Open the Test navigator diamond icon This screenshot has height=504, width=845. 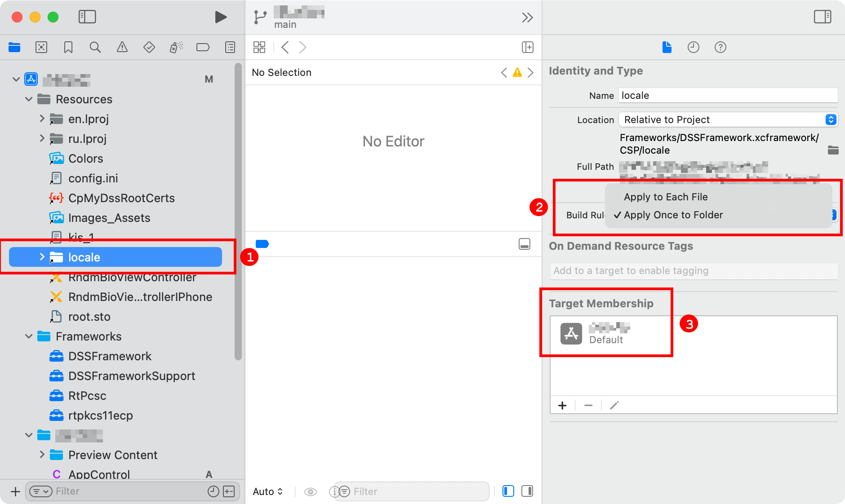pyautogui.click(x=149, y=47)
